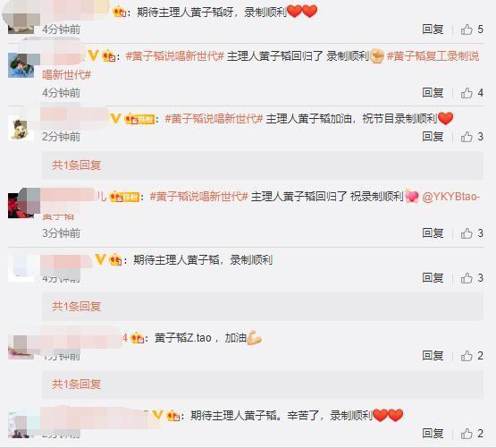
Task: Like the 2分钟前 comment
Action: 472,137
